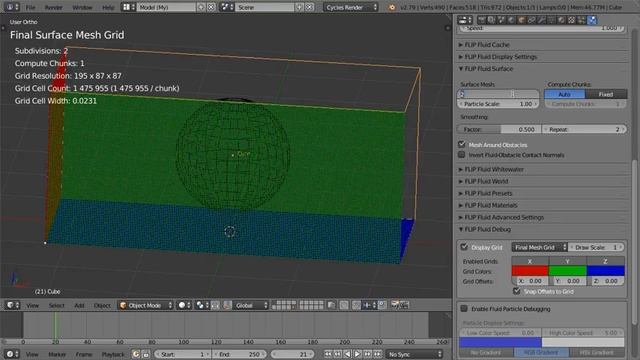This screenshot has width=640, height=360.
Task: Open the Render menu
Action: point(53,7)
